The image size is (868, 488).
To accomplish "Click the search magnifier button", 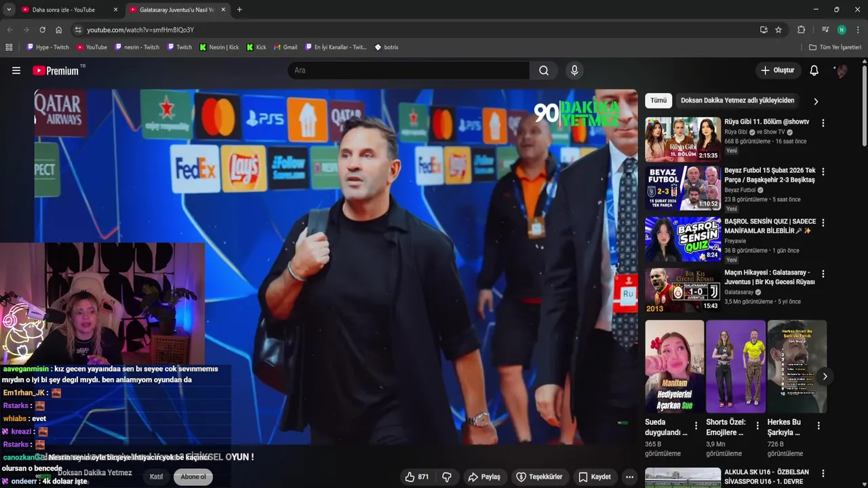I will tap(544, 70).
